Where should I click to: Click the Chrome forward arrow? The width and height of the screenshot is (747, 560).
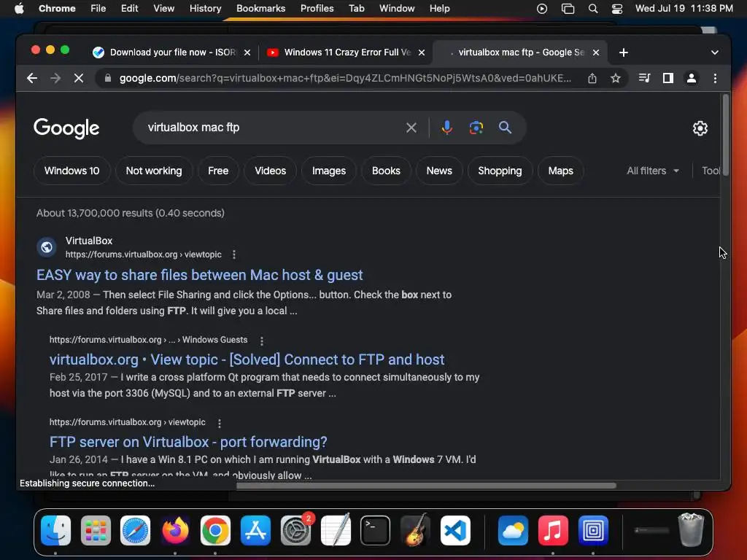[x=55, y=78]
